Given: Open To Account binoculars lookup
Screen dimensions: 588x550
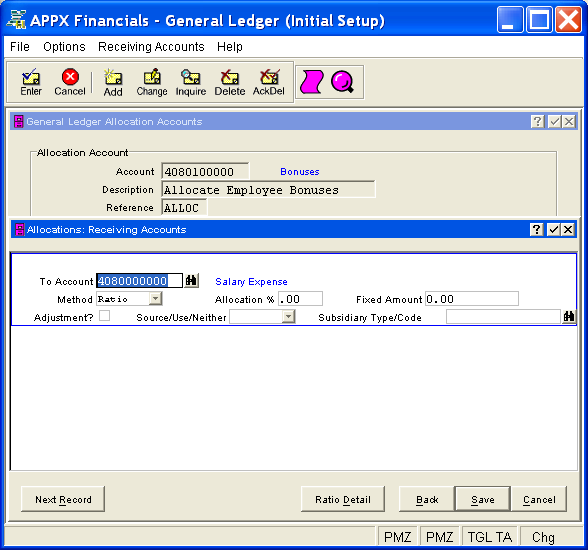Looking at the screenshot, I should [192, 280].
